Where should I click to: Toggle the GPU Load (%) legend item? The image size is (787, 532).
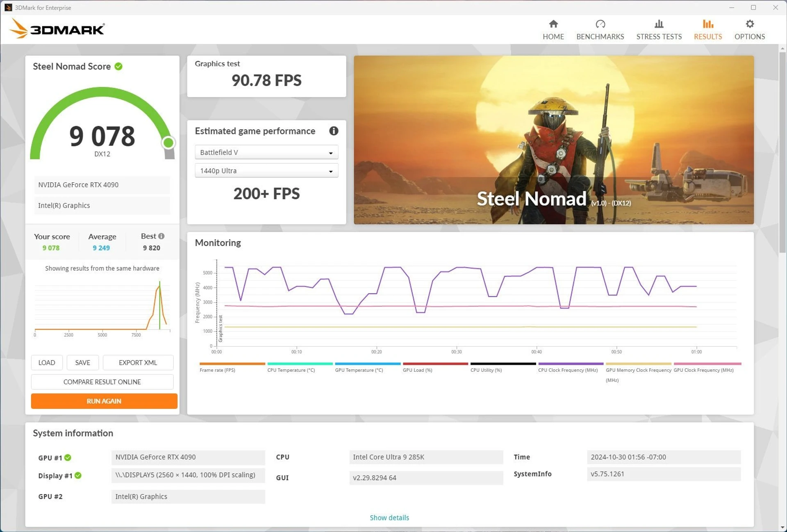[x=435, y=367]
